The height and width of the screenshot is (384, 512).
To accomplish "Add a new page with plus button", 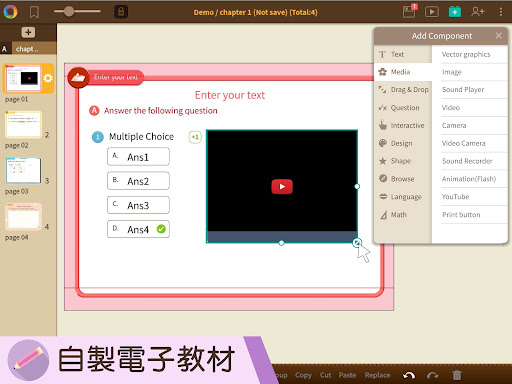I will (28, 32).
